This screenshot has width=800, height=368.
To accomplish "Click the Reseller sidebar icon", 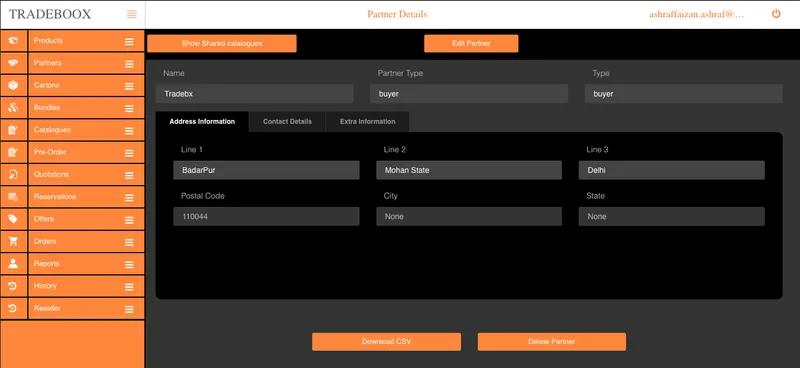I will coord(13,308).
